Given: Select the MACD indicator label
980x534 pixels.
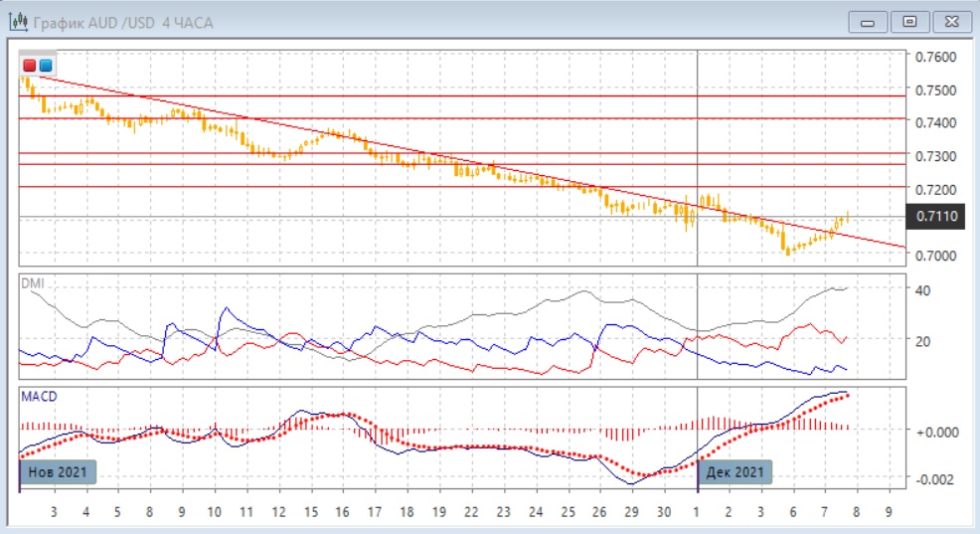Looking at the screenshot, I should point(39,396).
